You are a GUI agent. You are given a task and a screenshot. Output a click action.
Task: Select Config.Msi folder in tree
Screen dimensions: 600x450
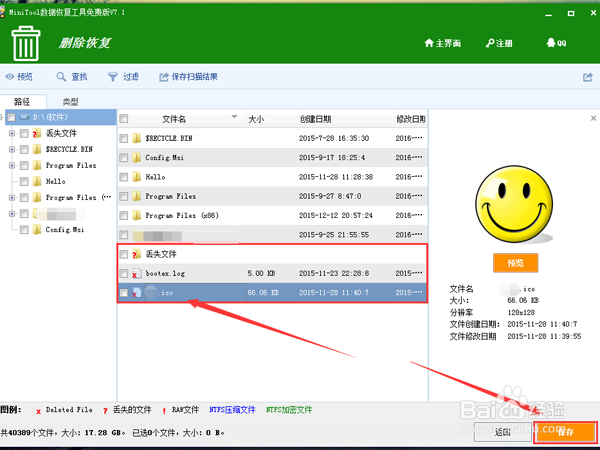pyautogui.click(x=65, y=230)
